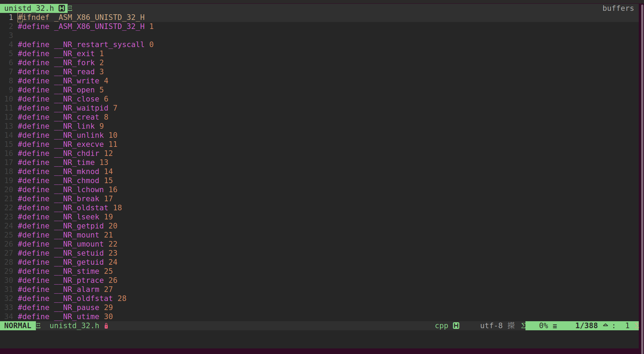Place the cursor on '__NR_lseek'

click(x=77, y=217)
